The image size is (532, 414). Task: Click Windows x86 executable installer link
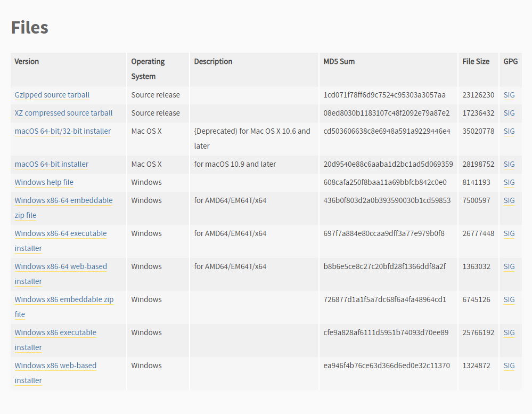(x=55, y=340)
